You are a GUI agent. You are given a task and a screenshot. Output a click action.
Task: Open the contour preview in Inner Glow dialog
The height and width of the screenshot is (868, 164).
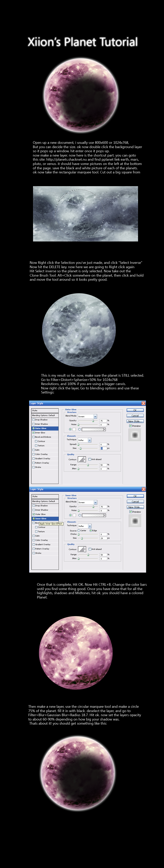pos(81,549)
